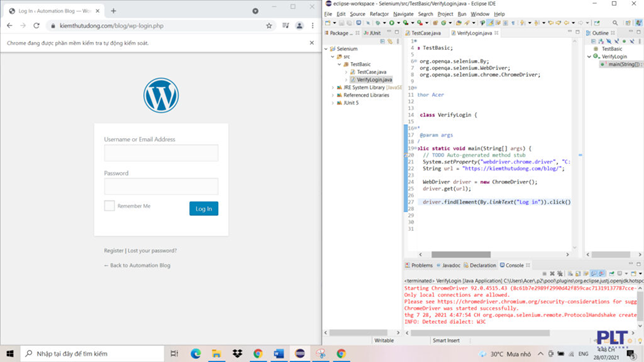The width and height of the screenshot is (644, 362).
Task: Collapse the TestBasic package node
Action: point(340,65)
